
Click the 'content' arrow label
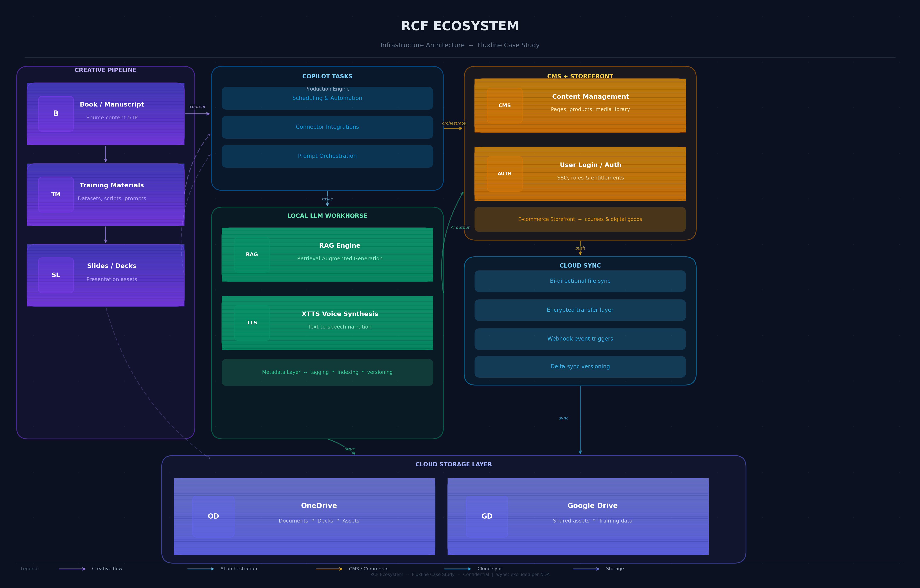pos(198,107)
